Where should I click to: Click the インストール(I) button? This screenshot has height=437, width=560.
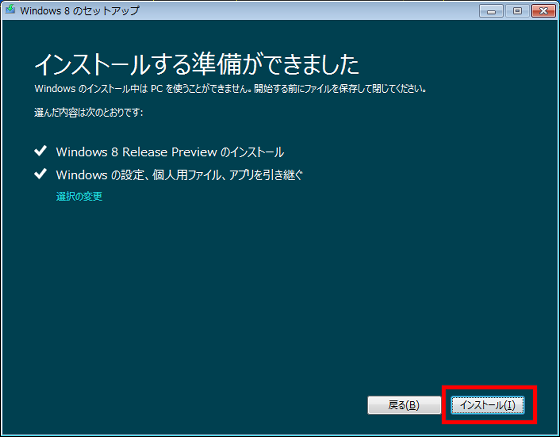488,405
